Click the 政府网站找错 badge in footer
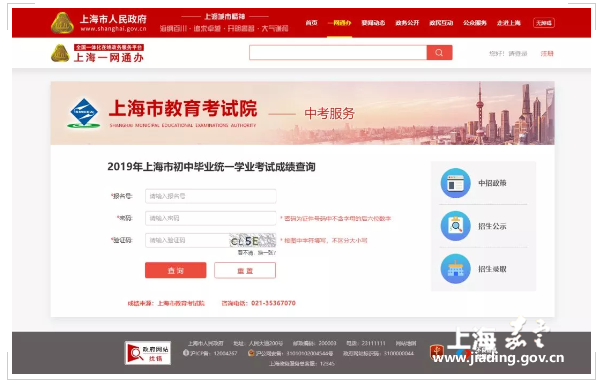The width and height of the screenshot is (605, 387). (148, 353)
